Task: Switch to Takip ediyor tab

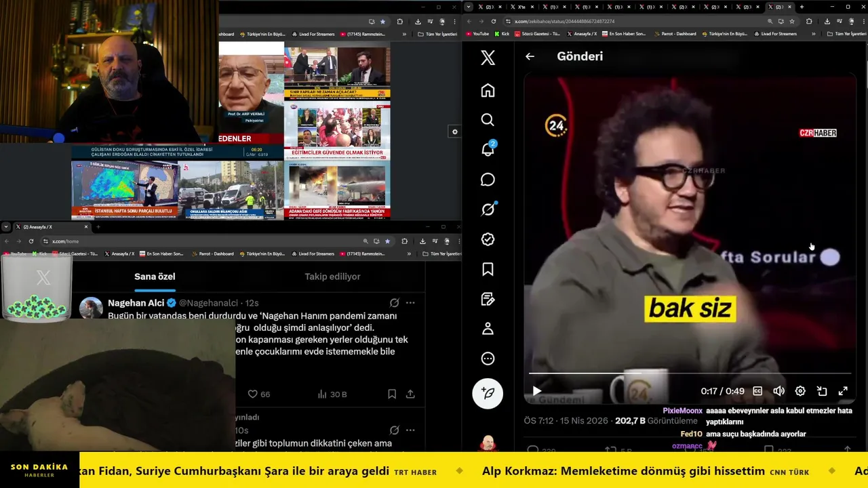Action: coord(332,277)
